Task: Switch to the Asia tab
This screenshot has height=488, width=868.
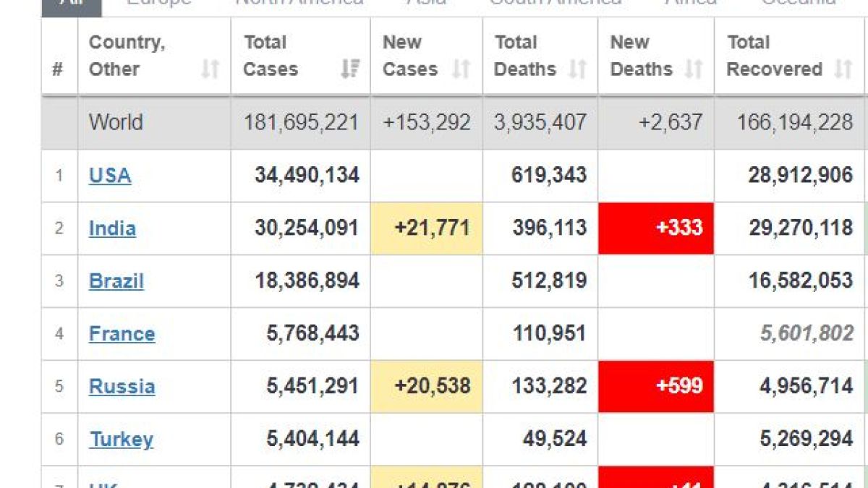Action: [x=426, y=4]
